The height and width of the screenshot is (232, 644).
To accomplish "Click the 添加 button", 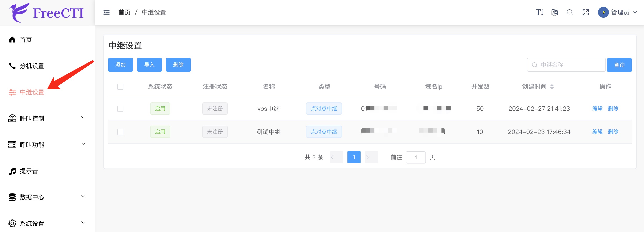I will click(120, 65).
